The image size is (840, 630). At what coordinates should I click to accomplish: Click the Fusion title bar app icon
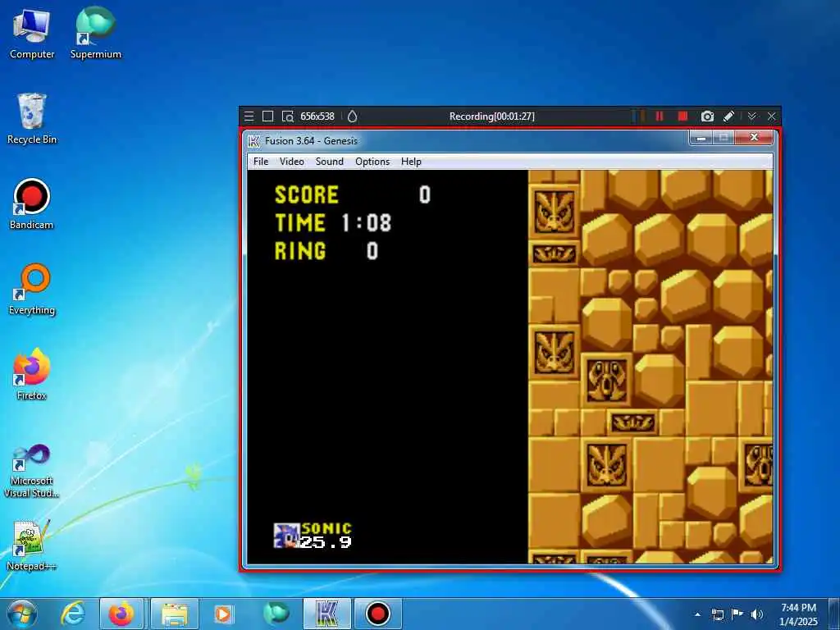pyautogui.click(x=254, y=141)
